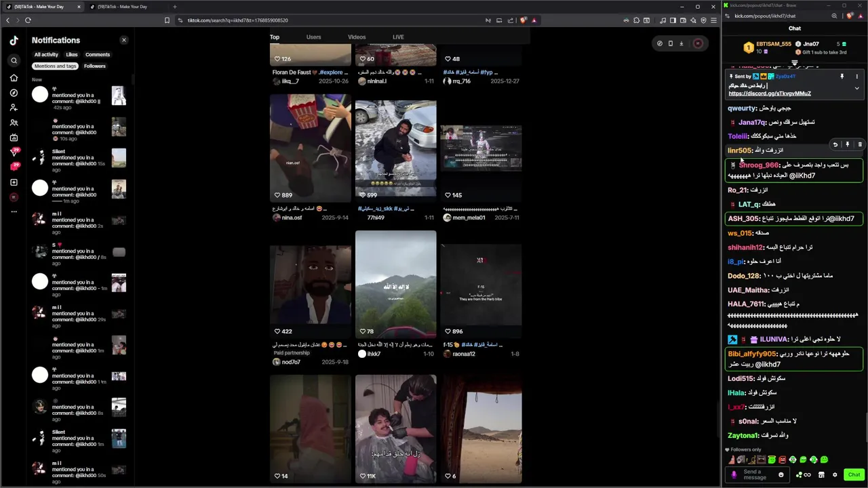The height and width of the screenshot is (488, 868).
Task: Open TikTok search from sidebar magnifier icon
Action: coord(14,60)
